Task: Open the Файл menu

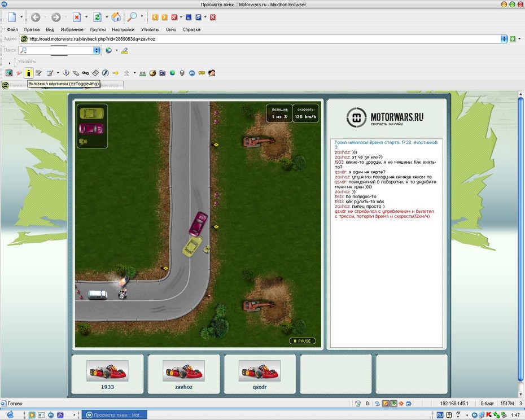Action: tap(12, 29)
